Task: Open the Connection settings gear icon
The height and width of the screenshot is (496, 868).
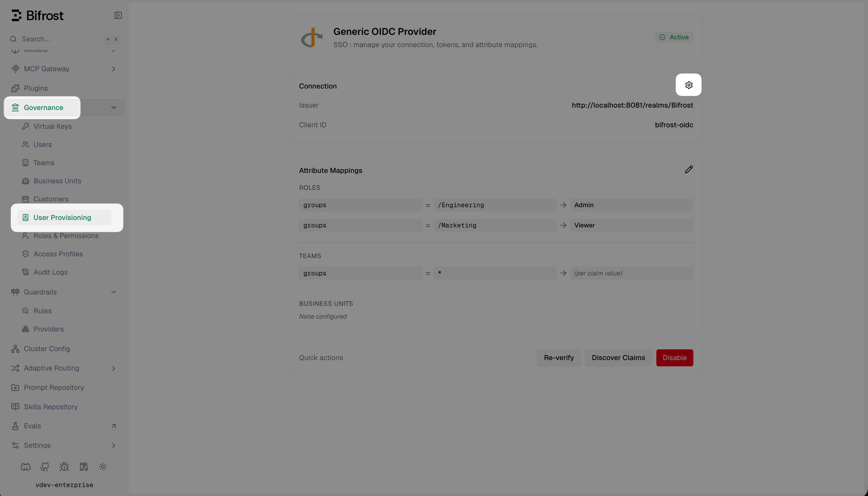Action: tap(689, 85)
